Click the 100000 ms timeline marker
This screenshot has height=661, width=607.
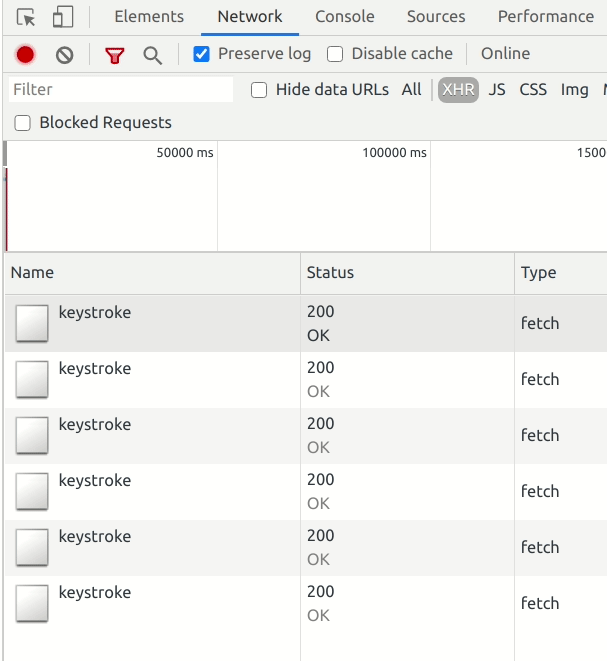[x=394, y=153]
